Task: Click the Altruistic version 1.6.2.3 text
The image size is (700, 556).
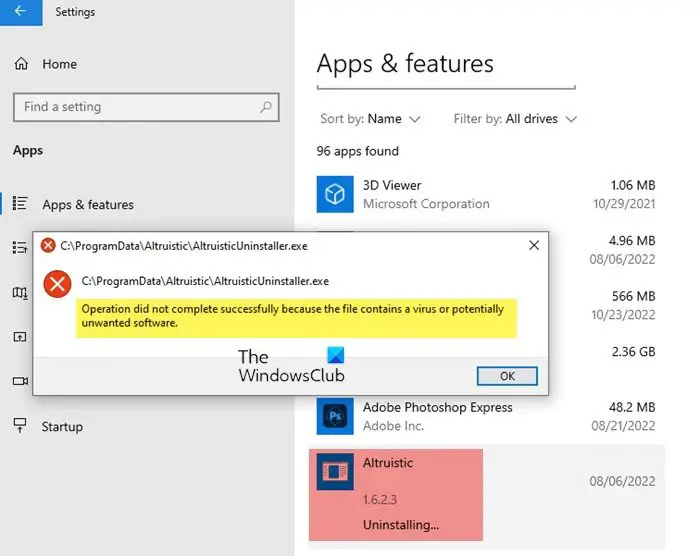Action: click(x=380, y=499)
